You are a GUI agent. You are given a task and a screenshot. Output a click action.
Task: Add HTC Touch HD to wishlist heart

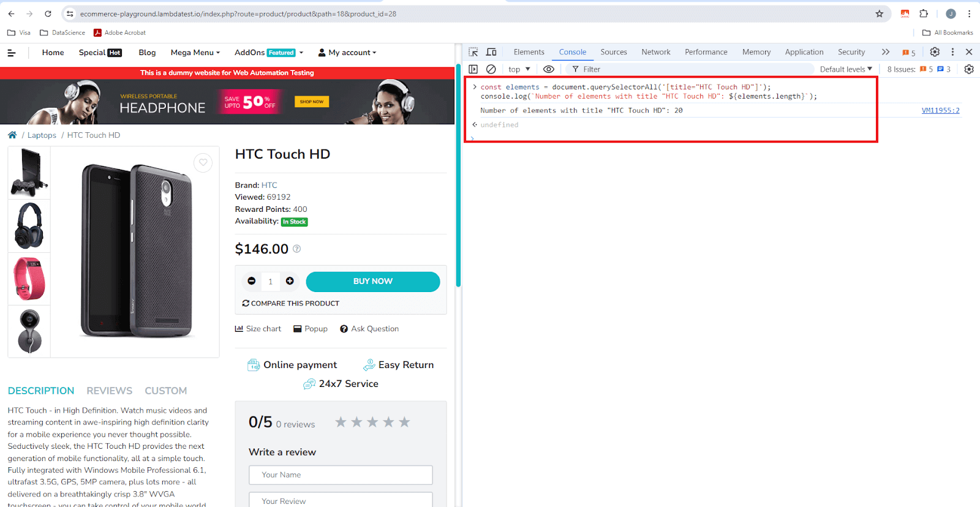(x=203, y=162)
